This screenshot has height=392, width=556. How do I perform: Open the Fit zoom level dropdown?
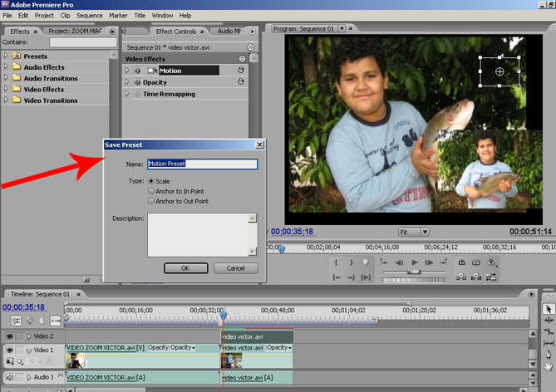coord(413,232)
